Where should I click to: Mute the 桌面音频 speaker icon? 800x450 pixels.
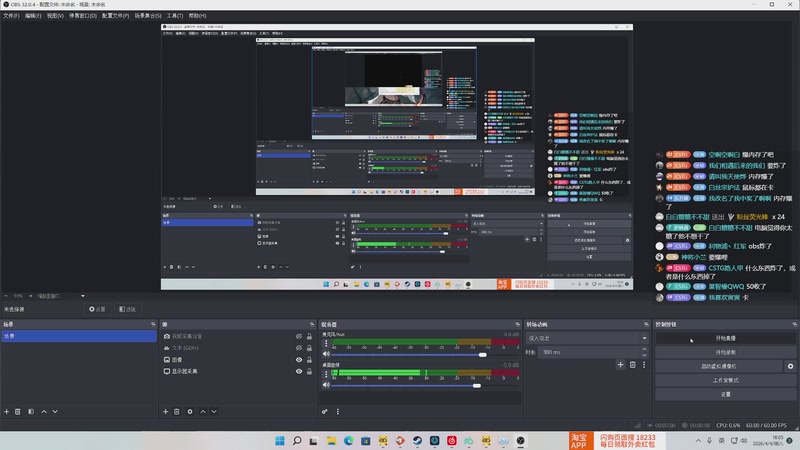pos(326,385)
